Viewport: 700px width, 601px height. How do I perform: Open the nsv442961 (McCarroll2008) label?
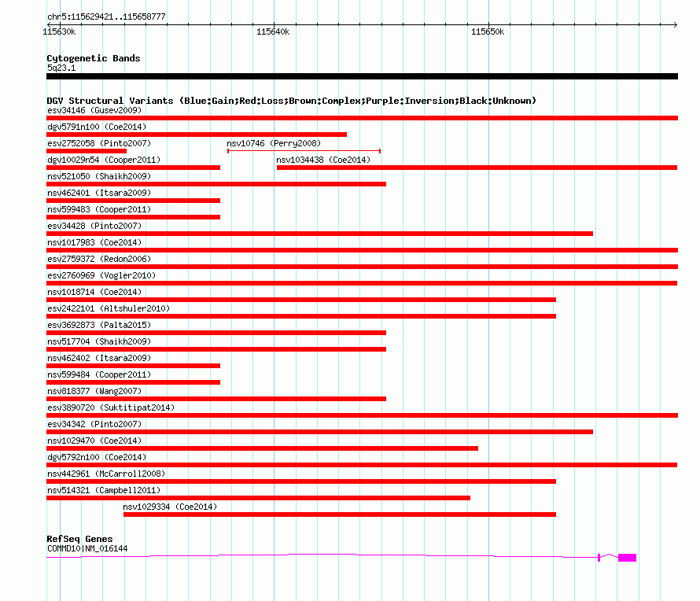(106, 474)
